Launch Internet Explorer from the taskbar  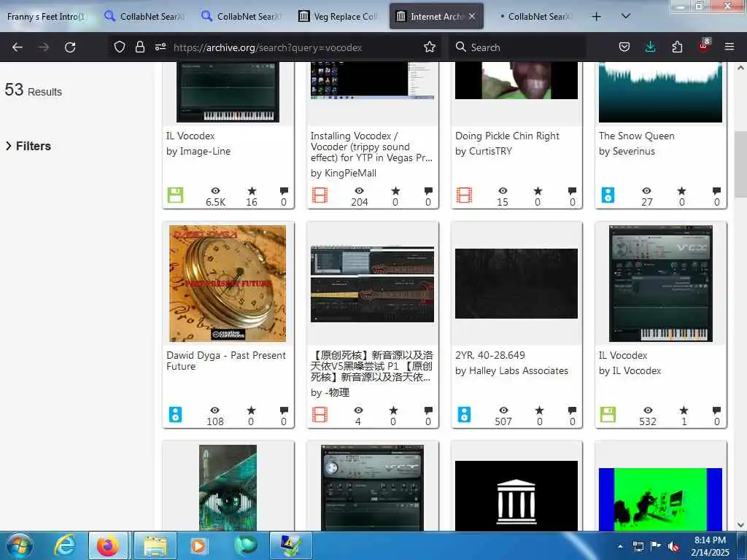pos(65,545)
